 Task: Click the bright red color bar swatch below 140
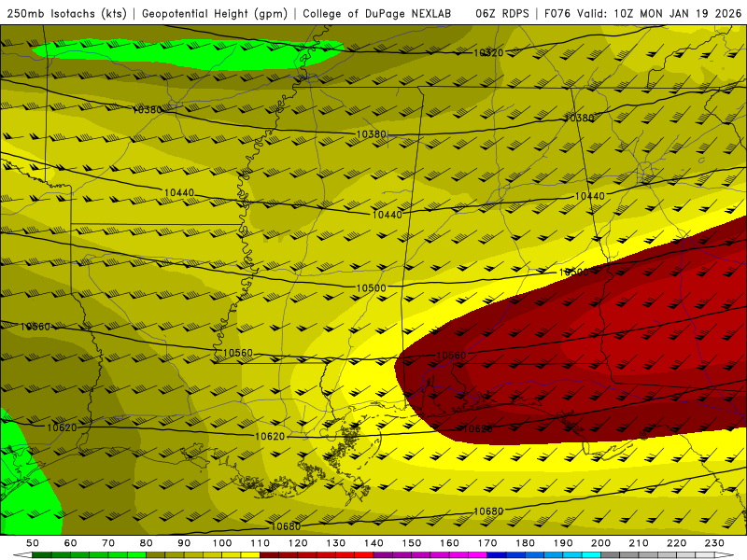point(364,555)
